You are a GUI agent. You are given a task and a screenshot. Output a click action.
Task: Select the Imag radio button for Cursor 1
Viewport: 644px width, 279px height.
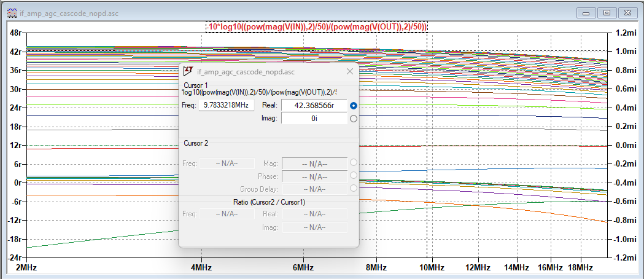pos(353,119)
